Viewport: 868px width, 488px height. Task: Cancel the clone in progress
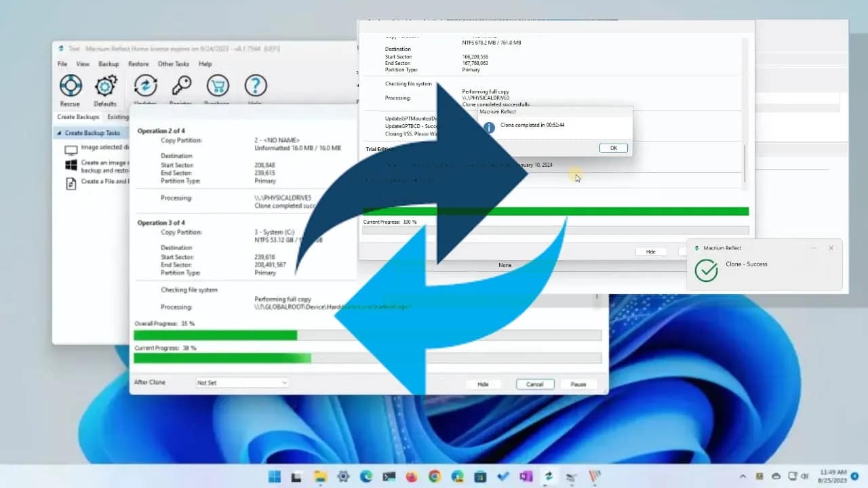click(534, 384)
